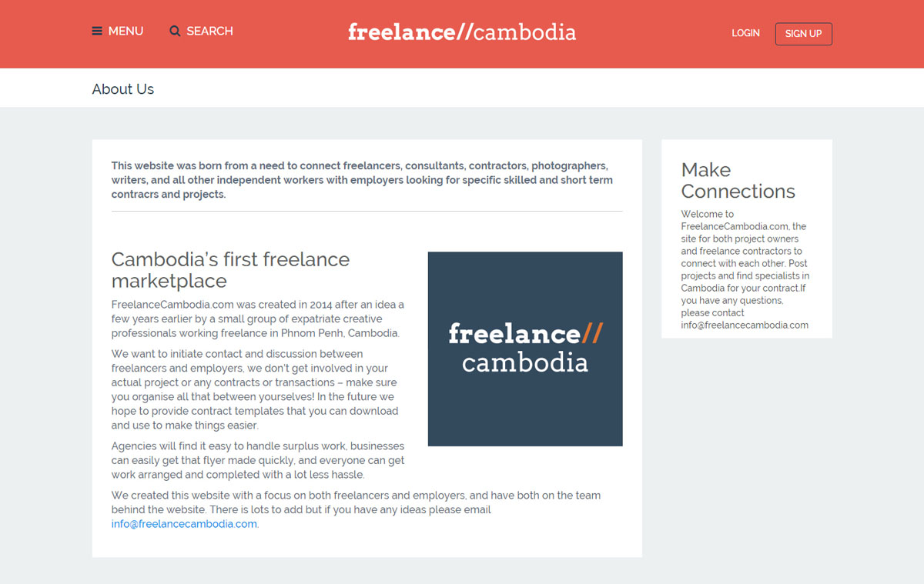Click the "Agencies will find it easy" paragraph
Screen dimensions: 924x584
point(257,460)
